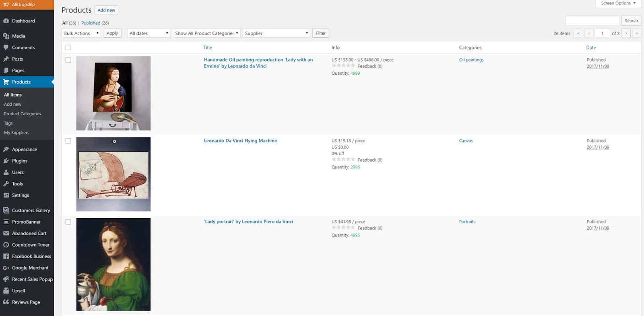Click the Plugins plug icon

point(6,161)
